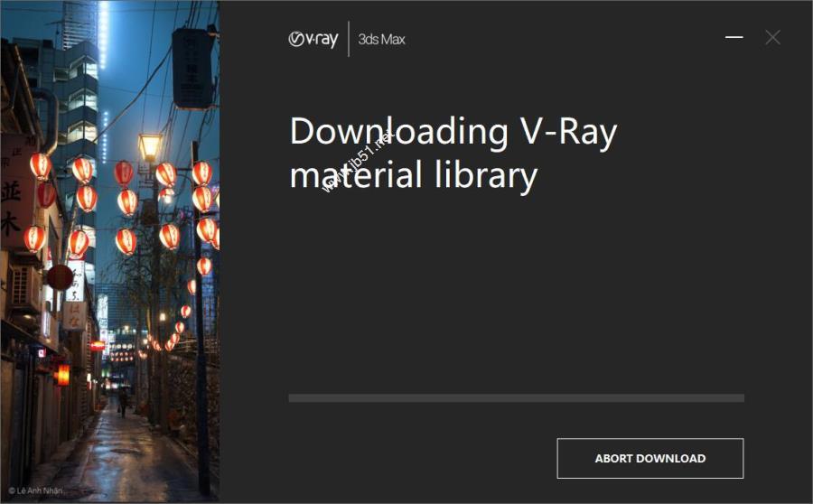Click the V-Ray circular checkmark logo icon
This screenshot has height=504, width=813.
click(x=296, y=39)
